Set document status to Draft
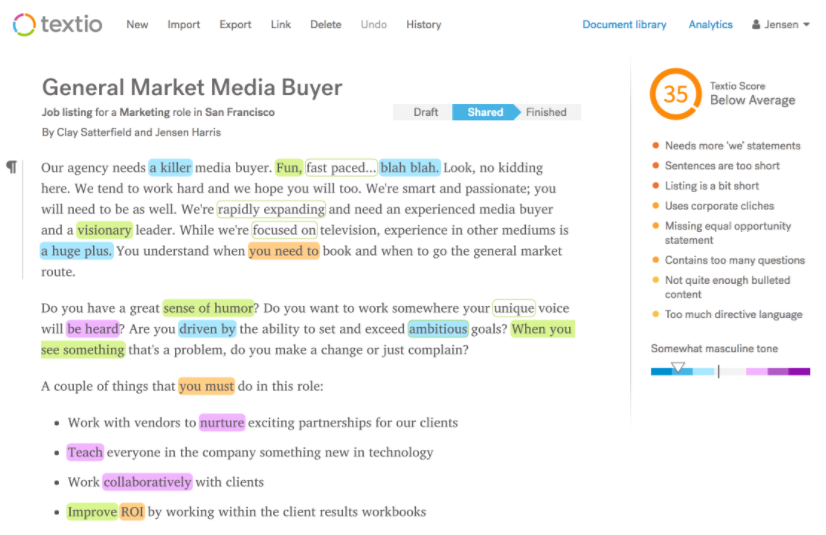Viewport: 826px width, 535px height. click(x=426, y=112)
